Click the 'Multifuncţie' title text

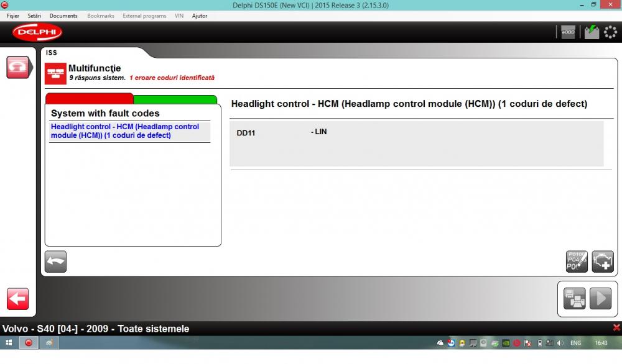coord(95,68)
